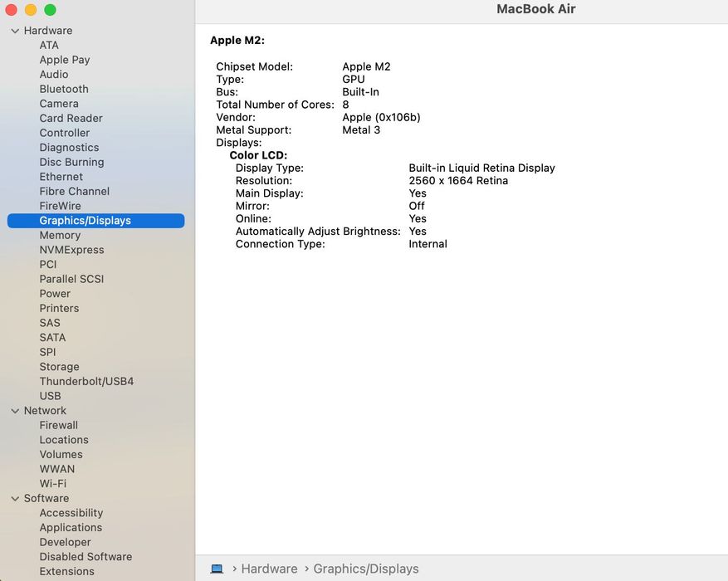
Task: Click the laptop icon in path bar
Action: pyautogui.click(x=217, y=569)
